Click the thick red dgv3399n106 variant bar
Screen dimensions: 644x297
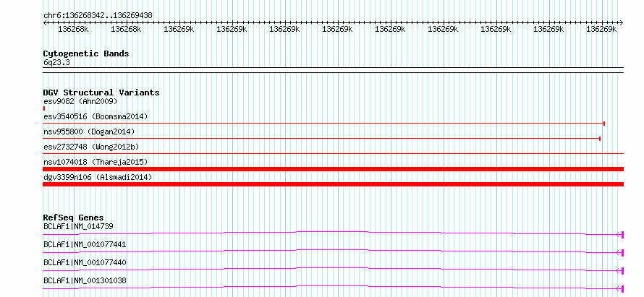(x=333, y=184)
